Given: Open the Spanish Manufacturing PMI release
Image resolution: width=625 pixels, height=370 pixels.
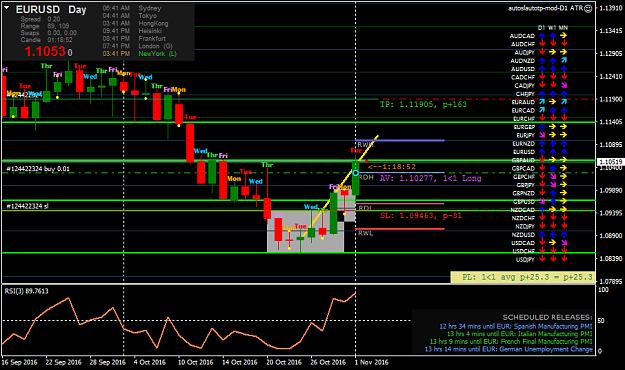Looking at the screenshot, I should coord(516,327).
